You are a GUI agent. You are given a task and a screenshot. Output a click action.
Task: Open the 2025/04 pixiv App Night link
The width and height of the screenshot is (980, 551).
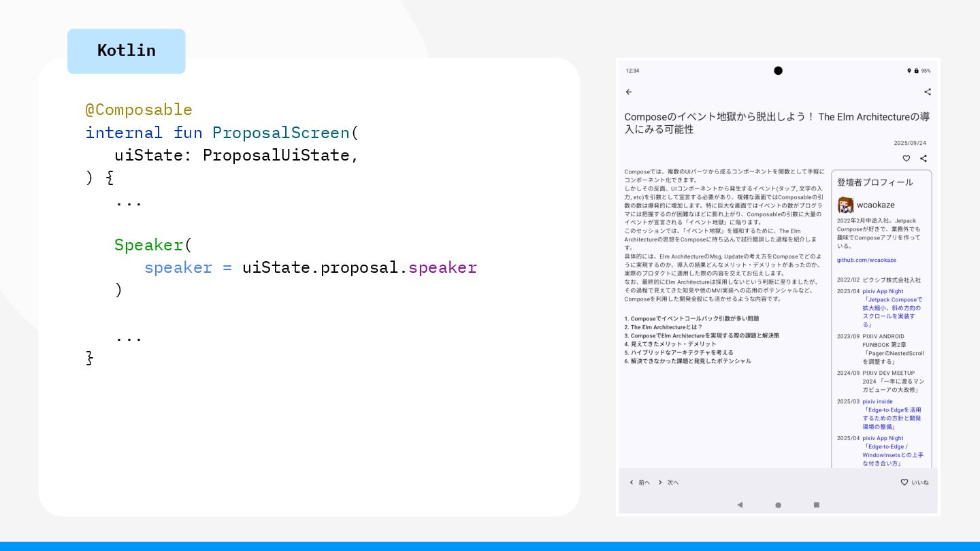point(883,438)
